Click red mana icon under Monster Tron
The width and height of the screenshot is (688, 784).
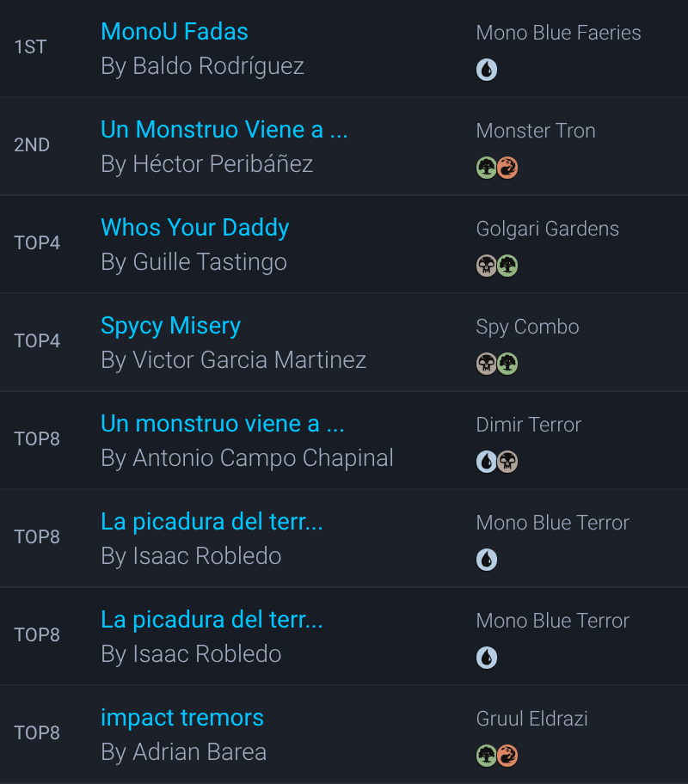[x=507, y=168]
